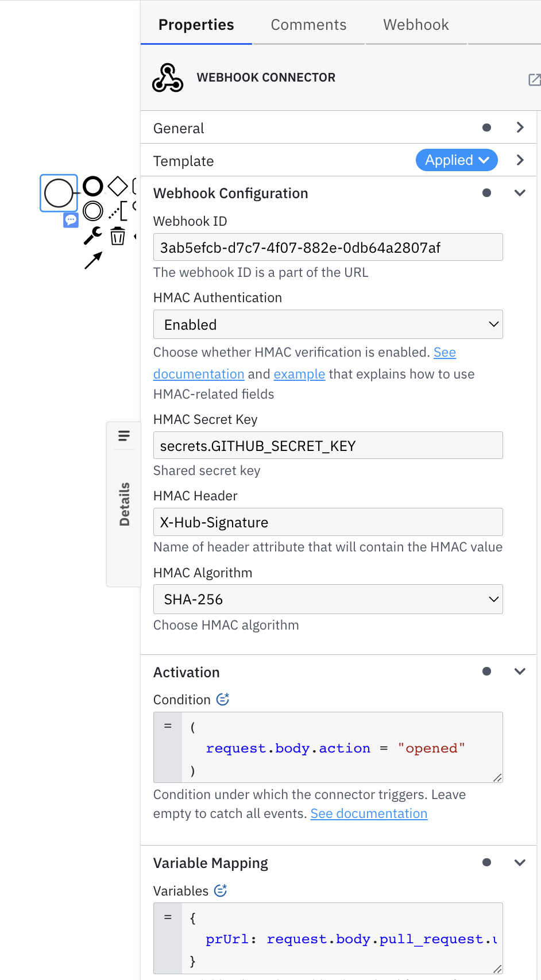Click the example link in HMAC description
The height and width of the screenshot is (980, 541).
pyautogui.click(x=299, y=373)
